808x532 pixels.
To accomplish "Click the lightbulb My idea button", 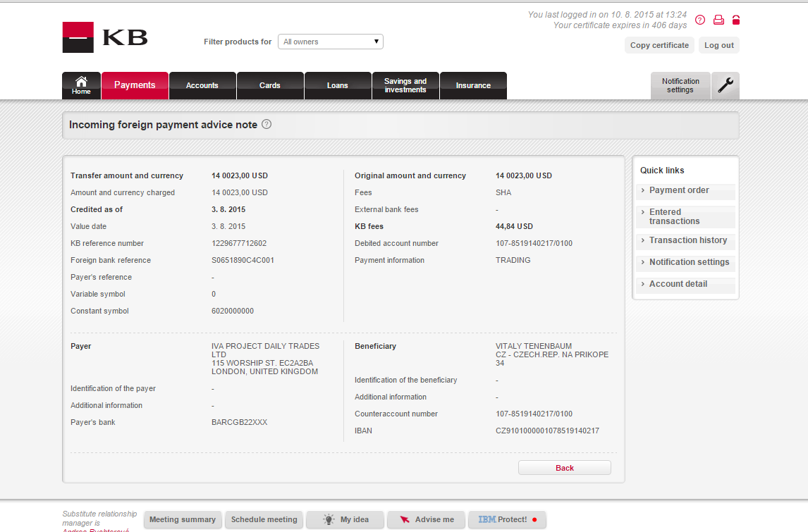I will (345, 519).
